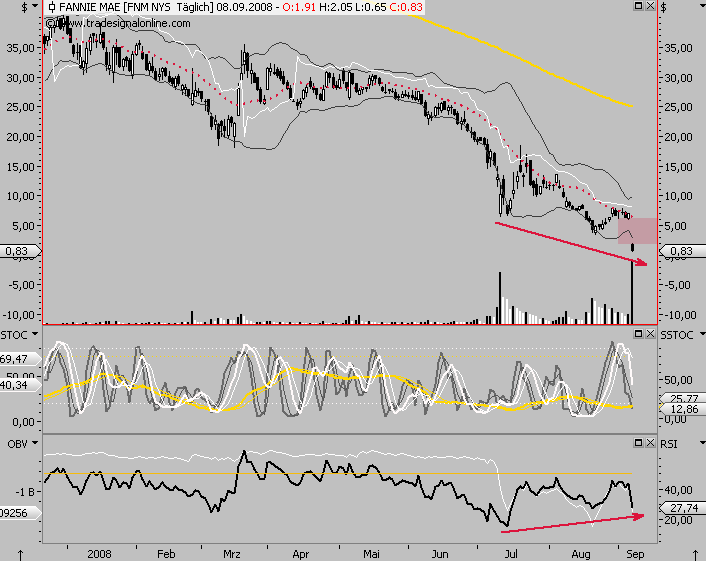706x561 pixels.
Task: Close the OBV / RSI indicator panel
Action: coord(650,443)
